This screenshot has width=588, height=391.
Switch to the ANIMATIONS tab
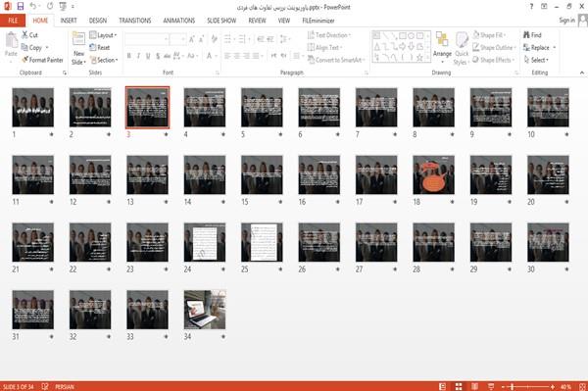tap(179, 21)
